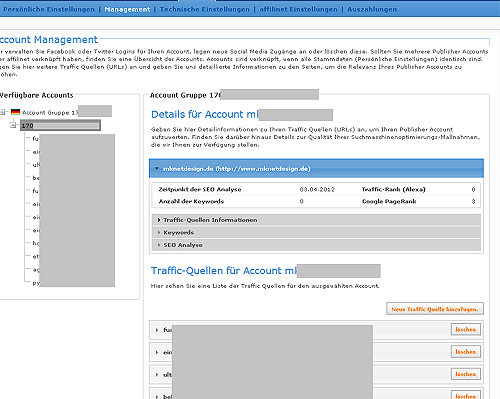
Task: Select tree child item starting with et
Action: point(36,256)
